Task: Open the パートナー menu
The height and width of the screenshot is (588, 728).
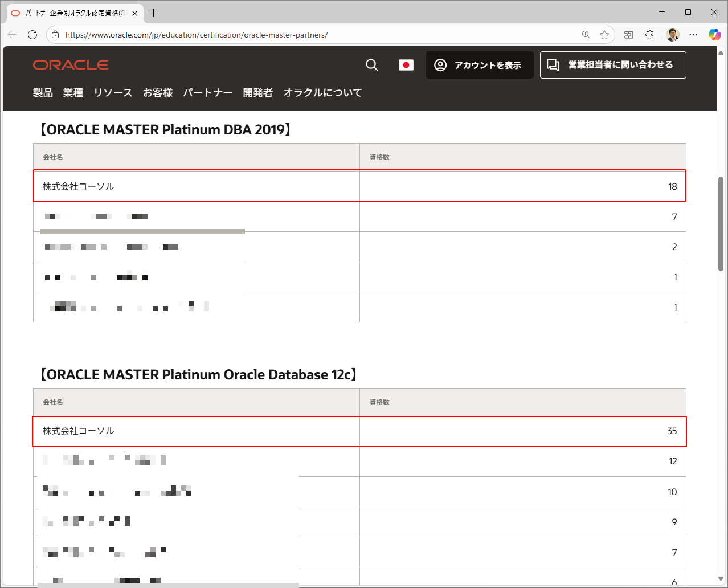Action: pos(208,92)
